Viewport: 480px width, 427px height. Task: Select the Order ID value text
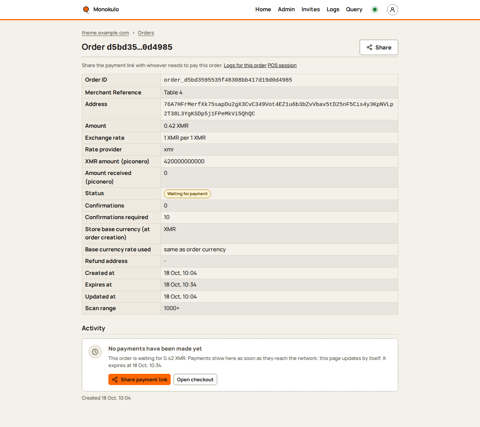tap(228, 80)
